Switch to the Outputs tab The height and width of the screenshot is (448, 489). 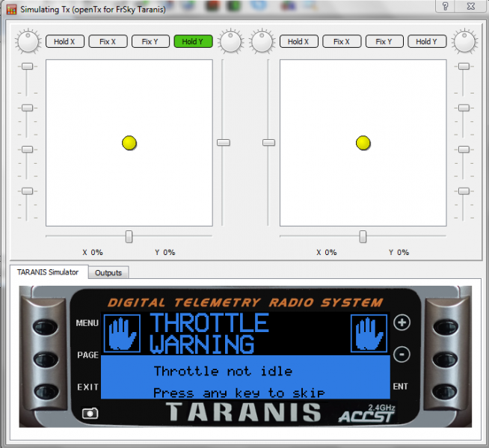[108, 273]
